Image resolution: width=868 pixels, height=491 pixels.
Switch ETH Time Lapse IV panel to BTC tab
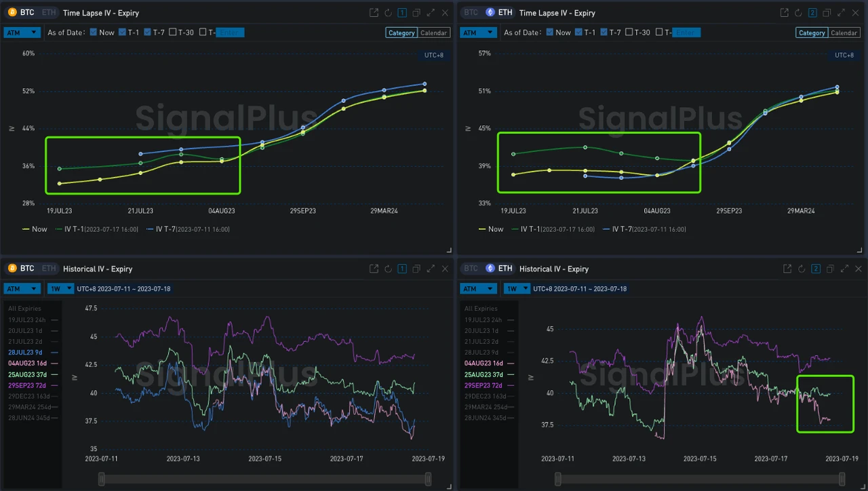click(x=471, y=13)
